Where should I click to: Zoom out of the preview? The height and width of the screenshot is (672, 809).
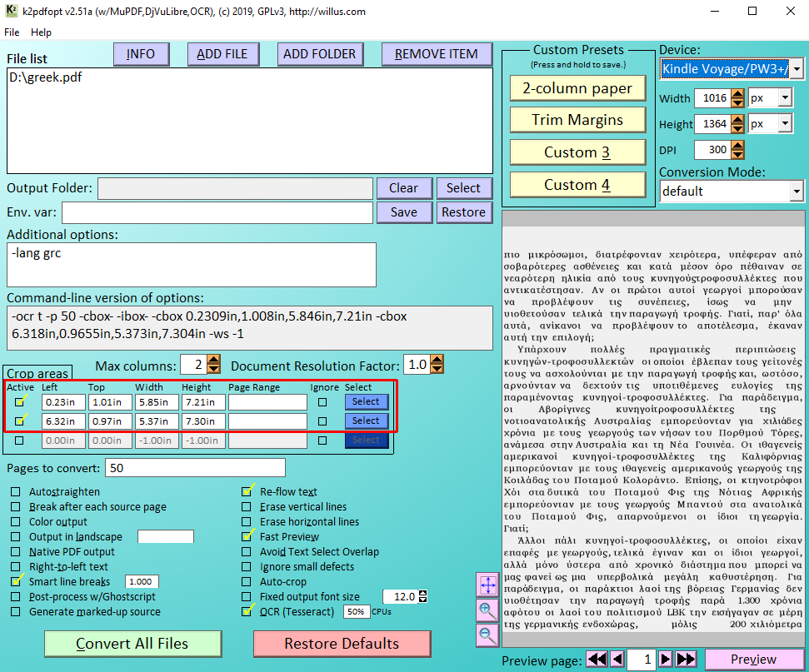(x=487, y=635)
